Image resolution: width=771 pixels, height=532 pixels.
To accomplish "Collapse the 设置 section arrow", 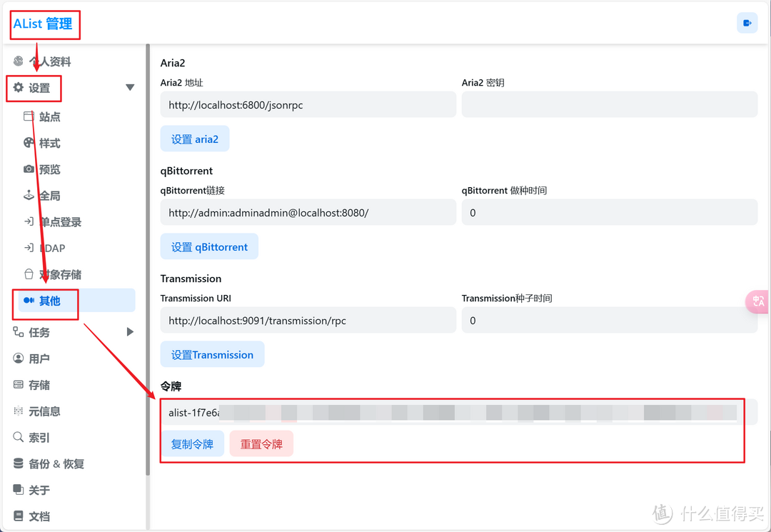I will coord(130,88).
